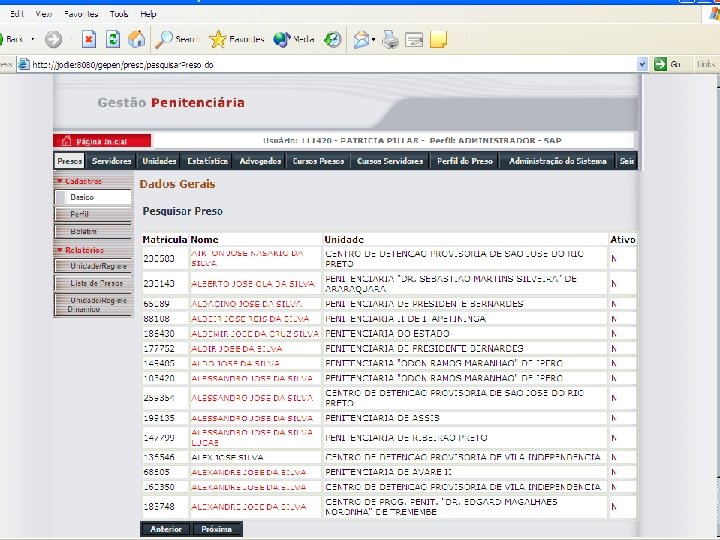Open the Tools menu
This screenshot has width=720, height=540.
click(119, 14)
